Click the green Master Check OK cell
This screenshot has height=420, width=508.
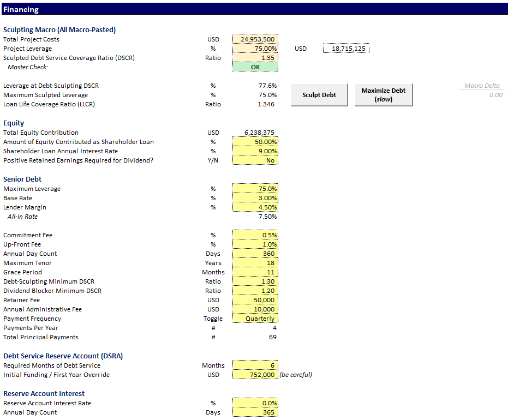(x=255, y=67)
